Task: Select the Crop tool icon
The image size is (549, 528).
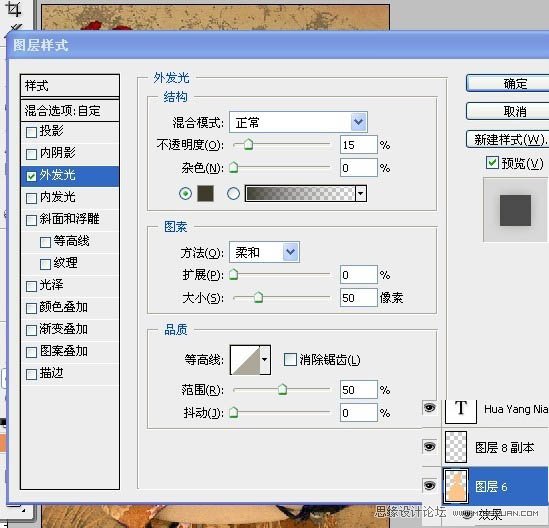Action: click(x=14, y=9)
